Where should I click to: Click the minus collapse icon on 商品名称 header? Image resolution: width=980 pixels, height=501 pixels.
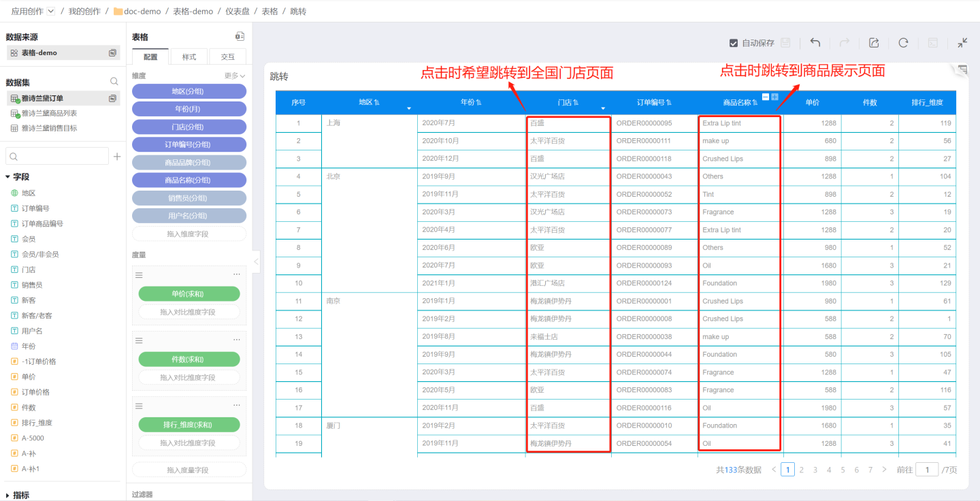[766, 97]
